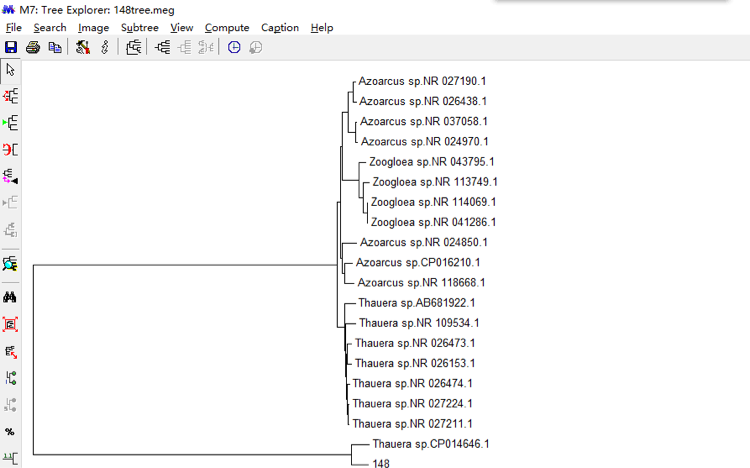Click the greyed-out clock toolbar icon
The height and width of the screenshot is (468, 750).
(256, 47)
